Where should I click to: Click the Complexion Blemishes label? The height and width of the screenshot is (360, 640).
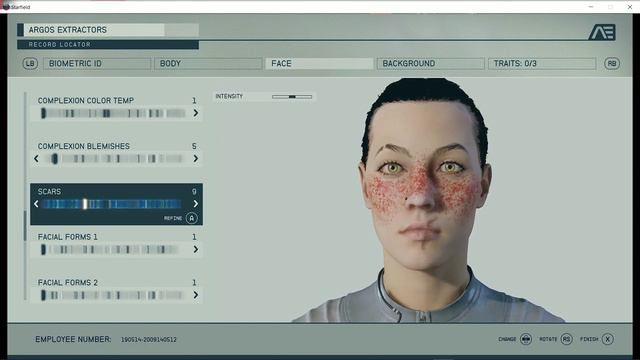point(84,146)
